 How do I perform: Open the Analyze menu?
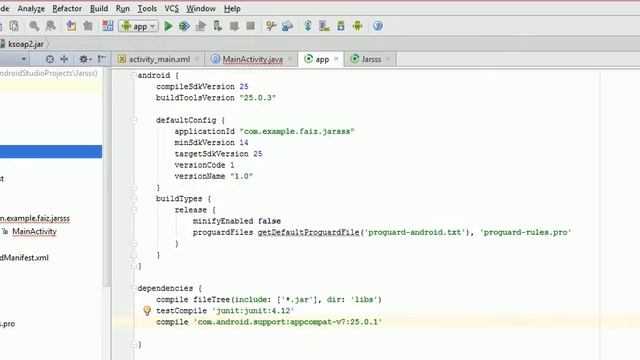click(x=31, y=9)
